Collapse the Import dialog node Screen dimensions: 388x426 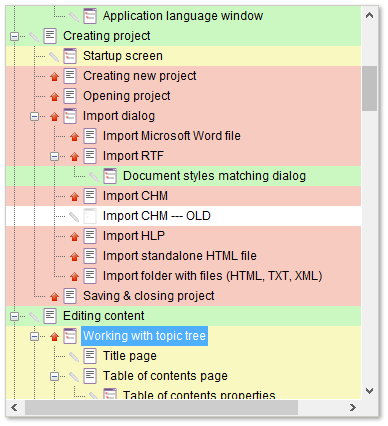click(x=34, y=116)
